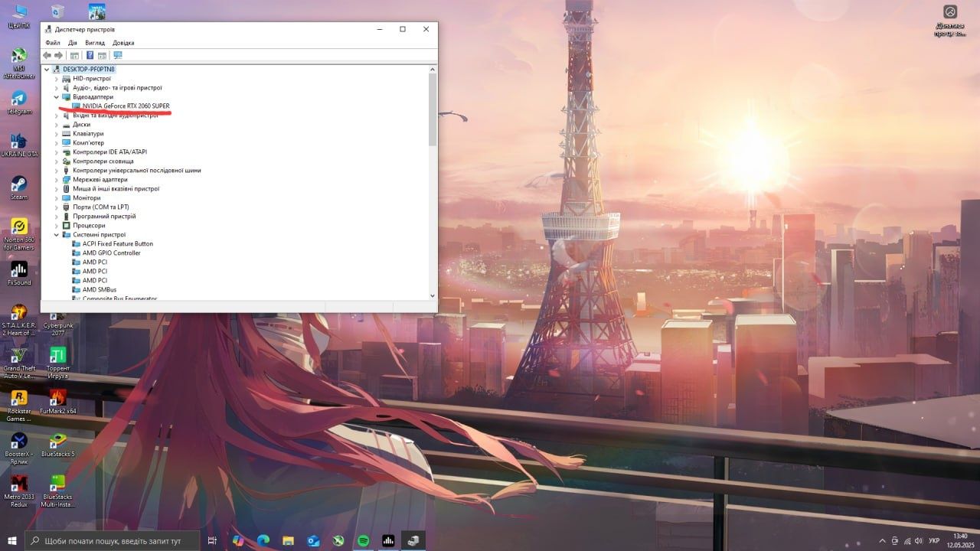The width and height of the screenshot is (980, 551).
Task: Select the FurMark2 x64 desktop icon
Action: tap(58, 402)
